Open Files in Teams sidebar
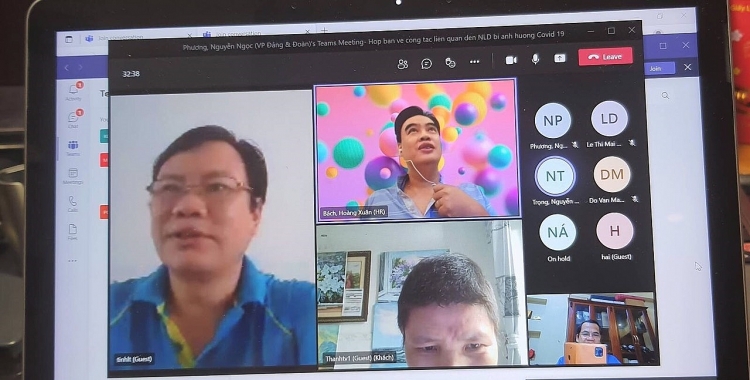Image resolution: width=750 pixels, height=380 pixels. 73,231
